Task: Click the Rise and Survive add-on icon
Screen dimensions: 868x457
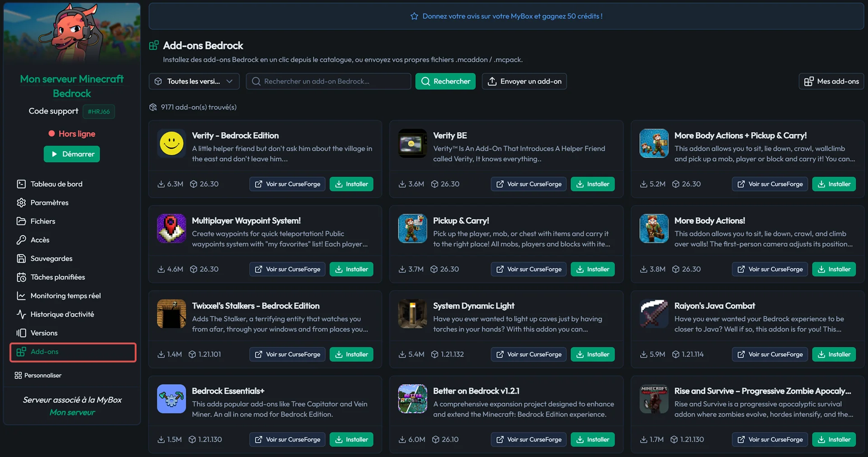Action: coord(654,399)
